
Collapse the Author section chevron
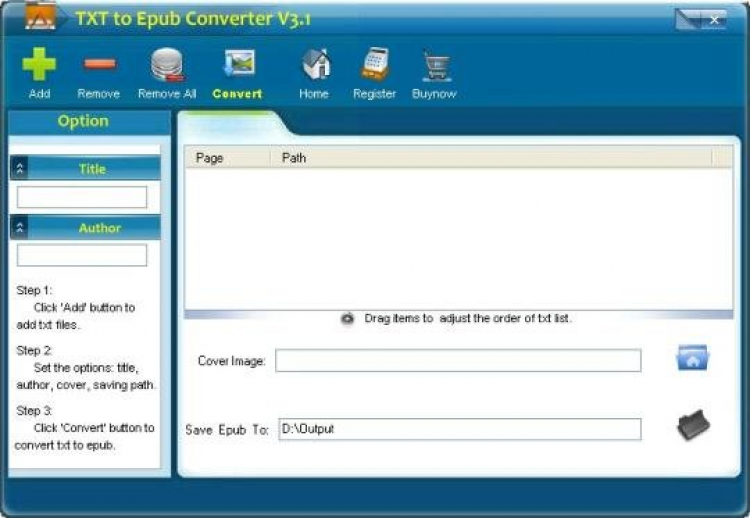[x=20, y=228]
